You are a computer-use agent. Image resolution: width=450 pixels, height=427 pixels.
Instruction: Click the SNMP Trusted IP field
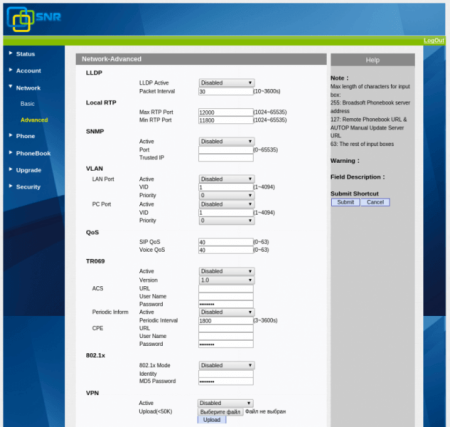tap(226, 158)
